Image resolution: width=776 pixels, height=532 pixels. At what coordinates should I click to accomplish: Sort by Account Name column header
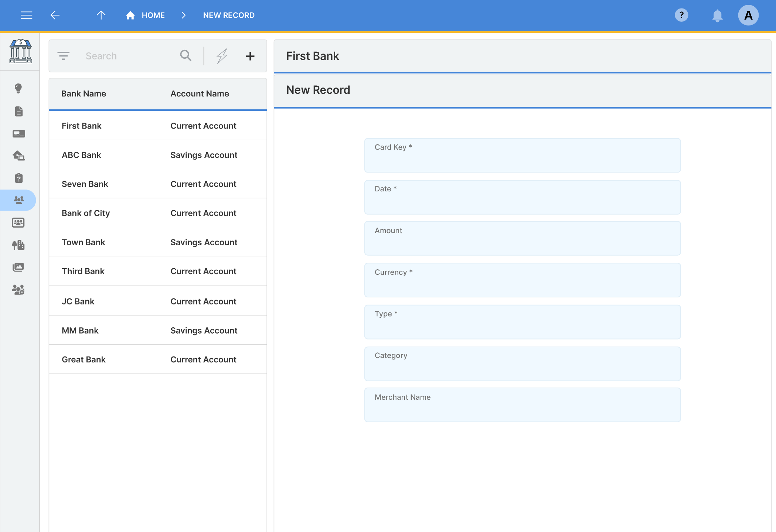coord(200,93)
